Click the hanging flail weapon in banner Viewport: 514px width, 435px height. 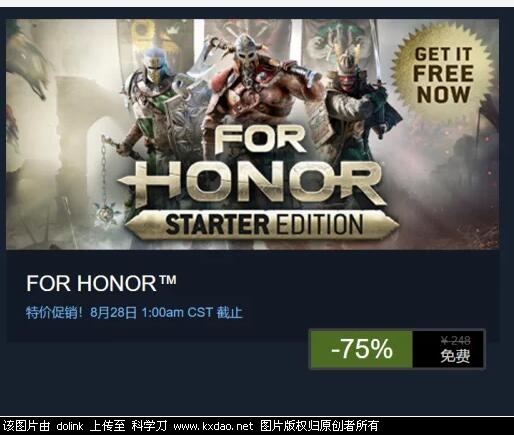click(108, 180)
